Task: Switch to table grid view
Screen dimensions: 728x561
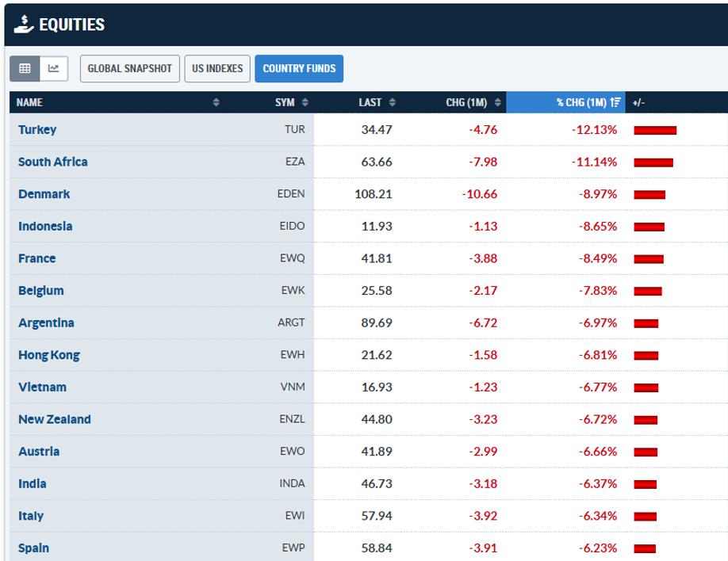Action: tap(25, 69)
